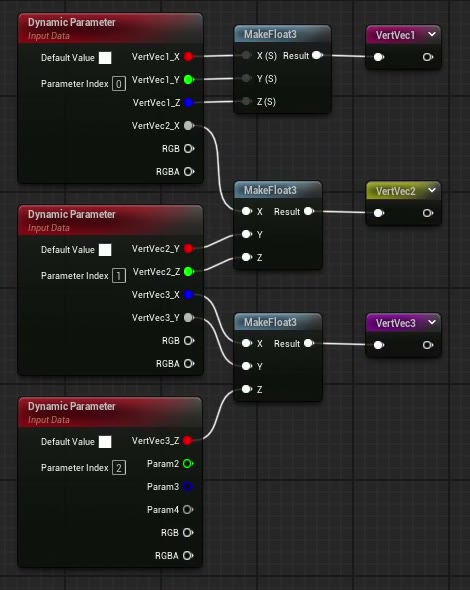
Task: Click X input pin of middle MakeFloat3
Action: pyautogui.click(x=247, y=211)
